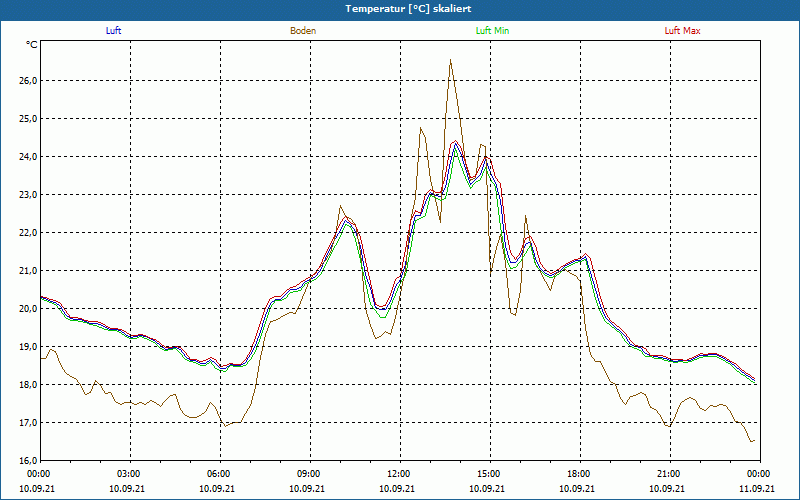Click the Boden curve peak above 26,0
Image resolution: width=800 pixels, height=500 pixels.
coord(450,60)
